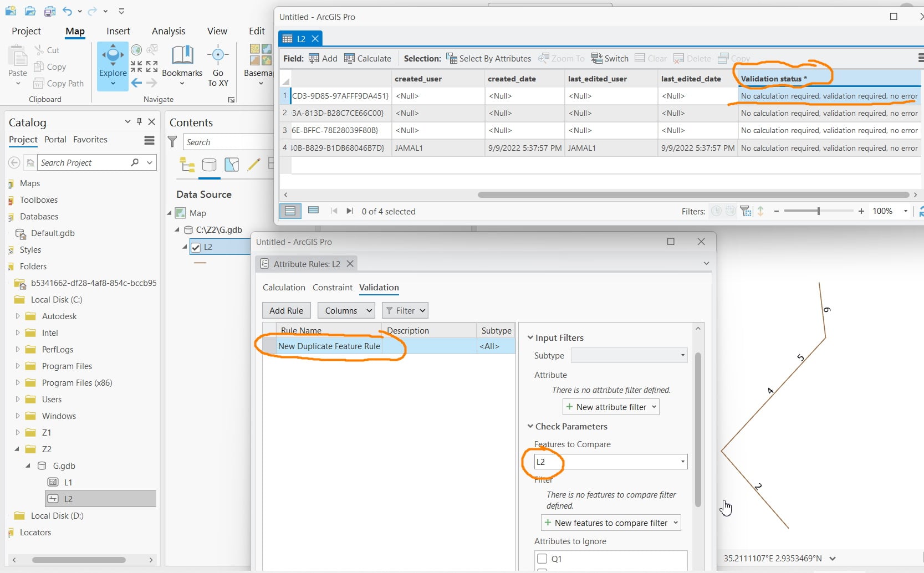Open the Analysis ribbon tab
The height and width of the screenshot is (573, 924).
[169, 31]
